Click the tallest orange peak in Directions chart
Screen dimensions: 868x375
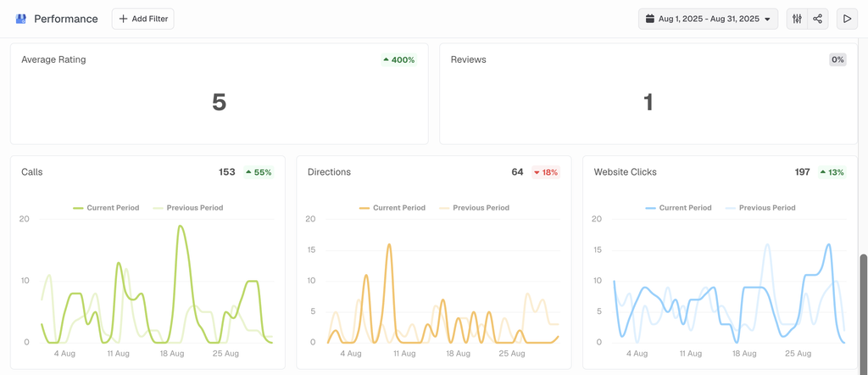coord(389,244)
